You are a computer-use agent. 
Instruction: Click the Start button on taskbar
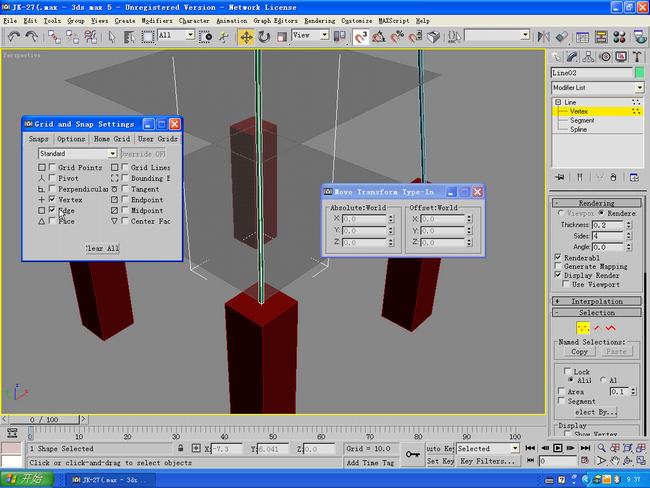point(27,480)
